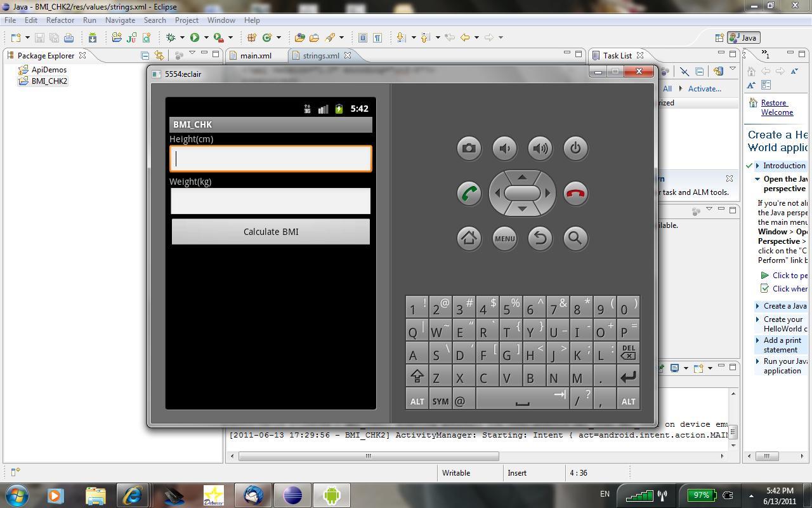The width and height of the screenshot is (812, 508).
Task: Toggle Link with Editor in Package Explorer
Action: point(159,56)
